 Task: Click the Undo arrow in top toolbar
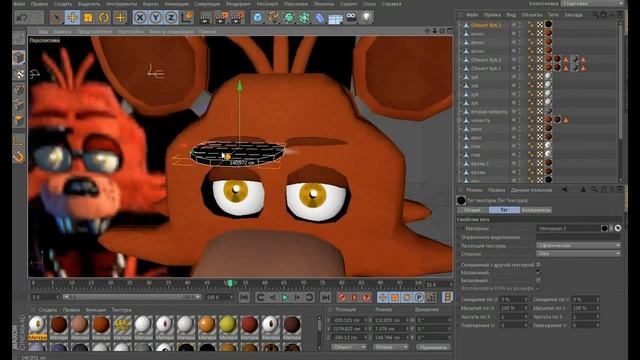tap(22, 18)
